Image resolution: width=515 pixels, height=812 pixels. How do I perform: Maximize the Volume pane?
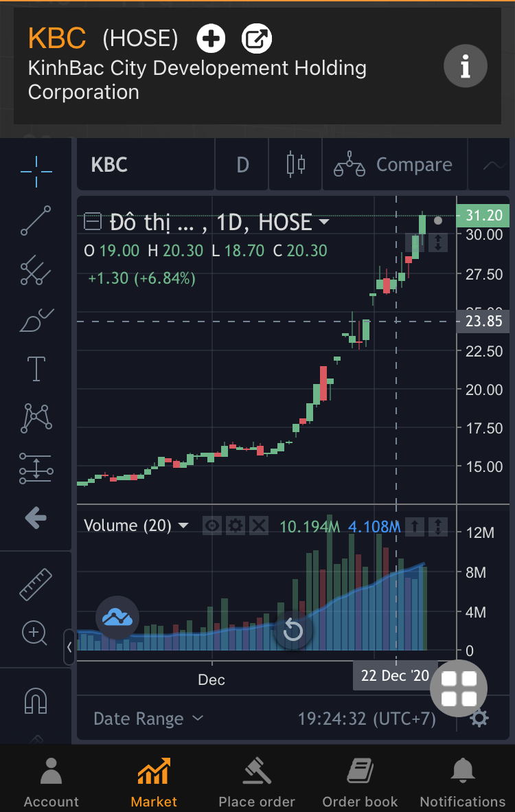(438, 527)
